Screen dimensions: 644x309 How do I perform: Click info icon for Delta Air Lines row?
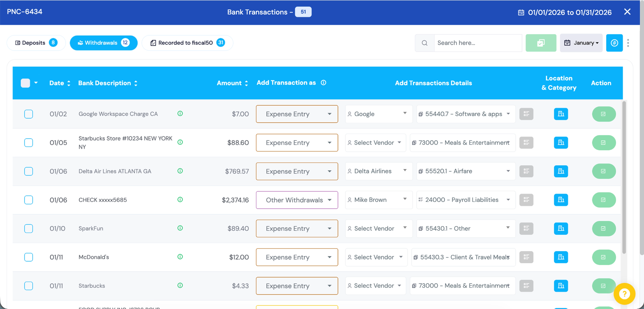click(180, 171)
